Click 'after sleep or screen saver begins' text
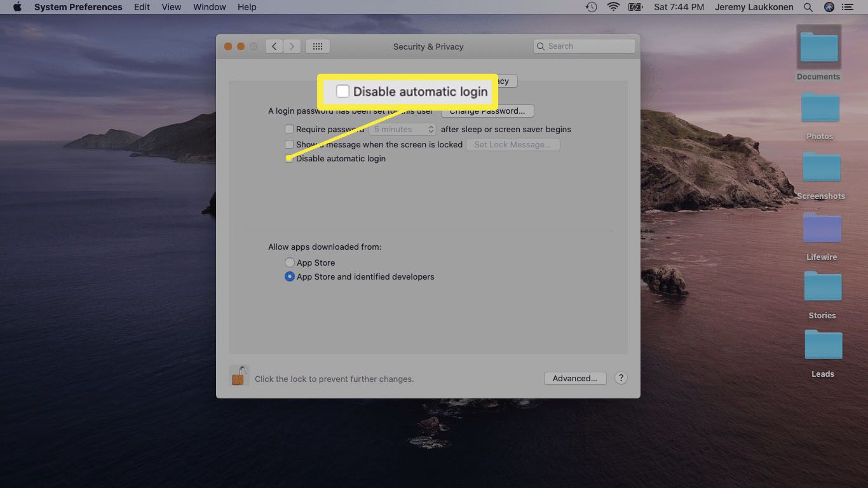The height and width of the screenshot is (488, 868). (506, 129)
